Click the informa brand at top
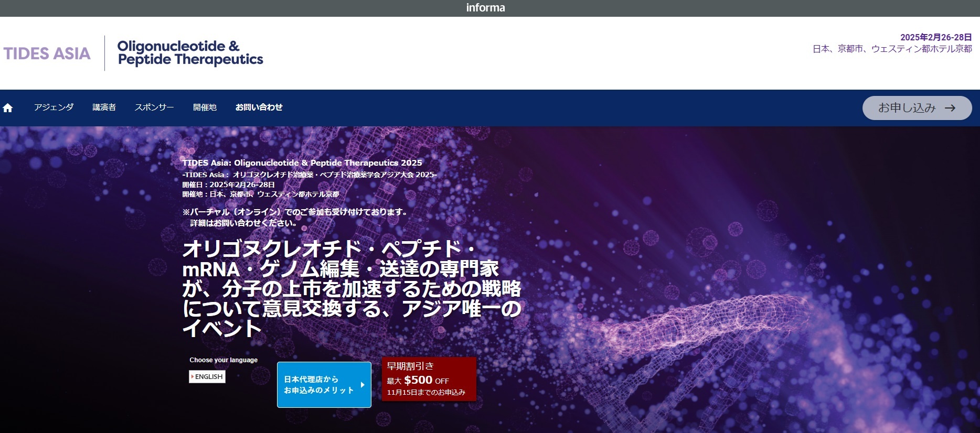The height and width of the screenshot is (433, 980). [x=486, y=8]
